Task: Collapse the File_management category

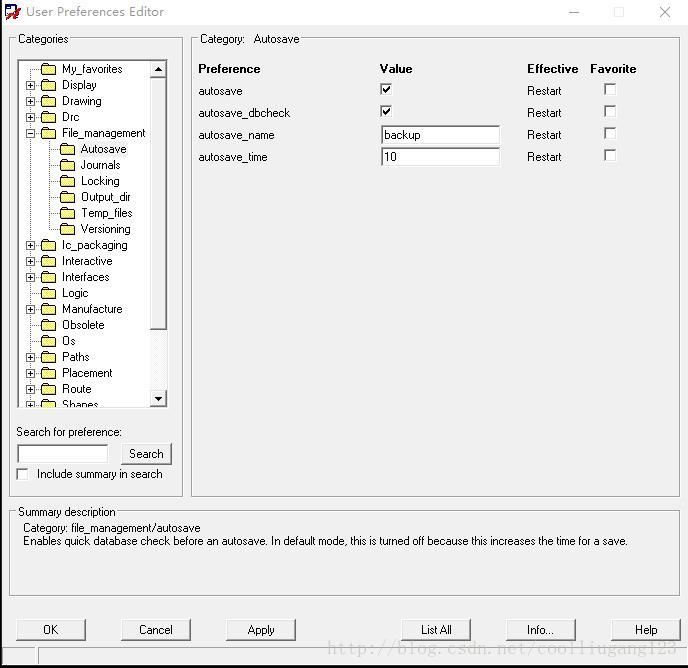Action: pyautogui.click(x=30, y=133)
